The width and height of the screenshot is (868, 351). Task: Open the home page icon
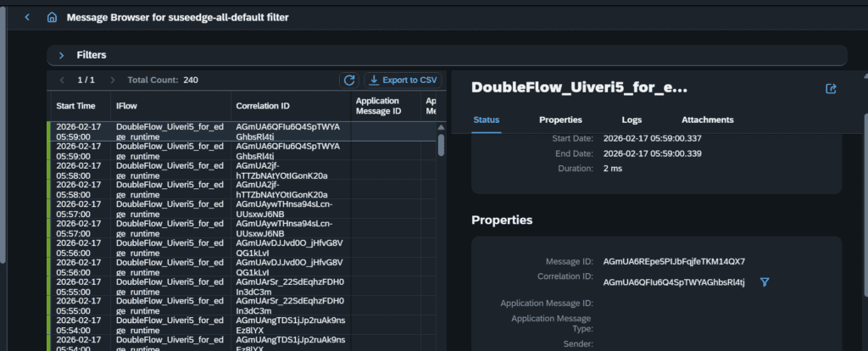[52, 17]
